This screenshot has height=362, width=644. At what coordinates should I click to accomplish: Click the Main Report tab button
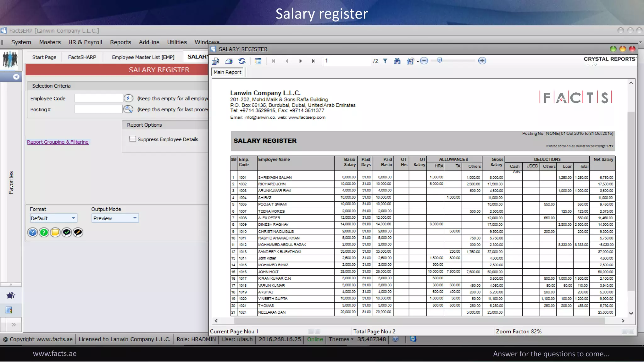click(x=227, y=72)
